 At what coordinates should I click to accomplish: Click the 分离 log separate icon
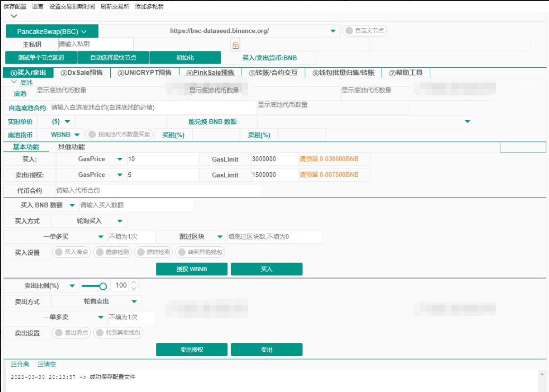(20, 364)
